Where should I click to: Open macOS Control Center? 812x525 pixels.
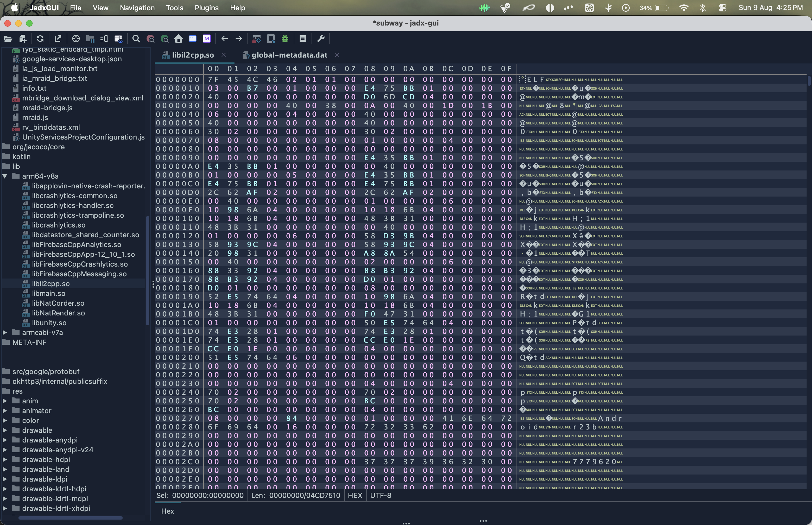tap(722, 8)
